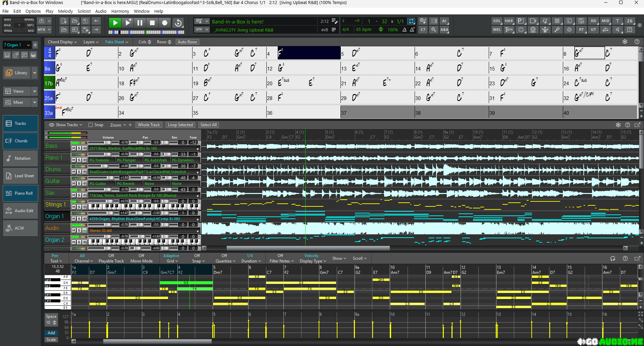Open the Harmony menu
The width and height of the screenshot is (644, 346).
click(x=120, y=11)
